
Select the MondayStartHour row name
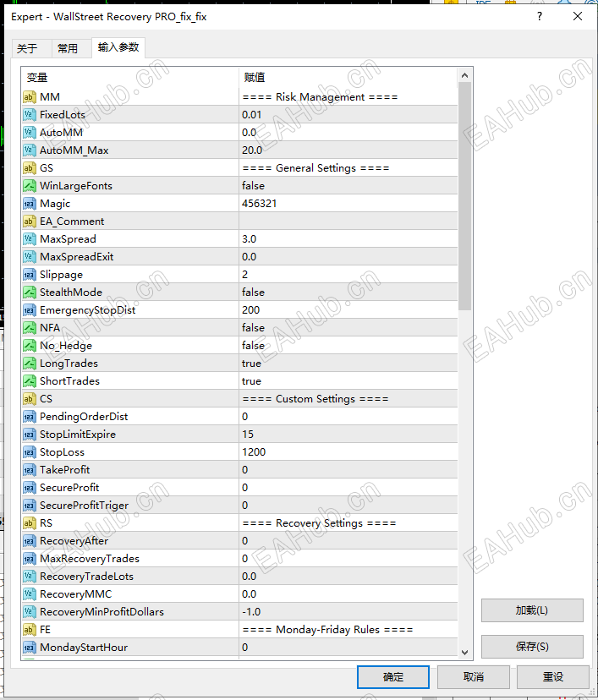(x=84, y=648)
